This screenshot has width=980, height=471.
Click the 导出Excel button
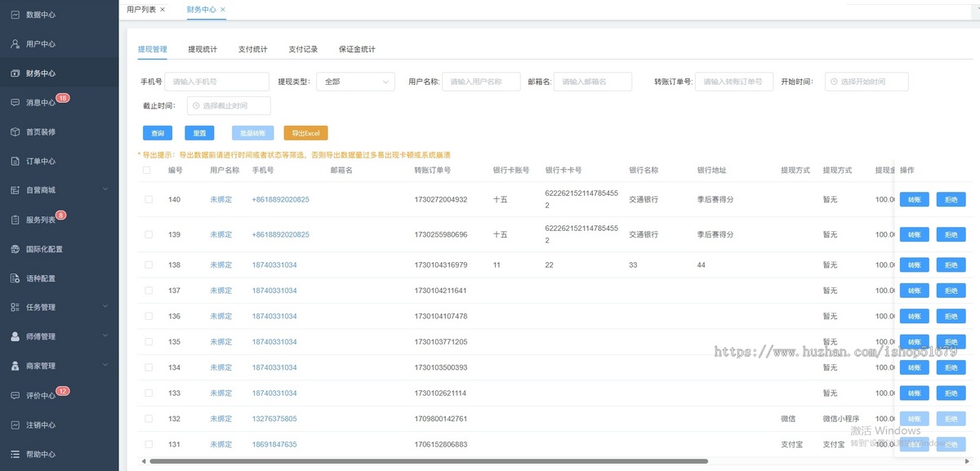point(305,133)
